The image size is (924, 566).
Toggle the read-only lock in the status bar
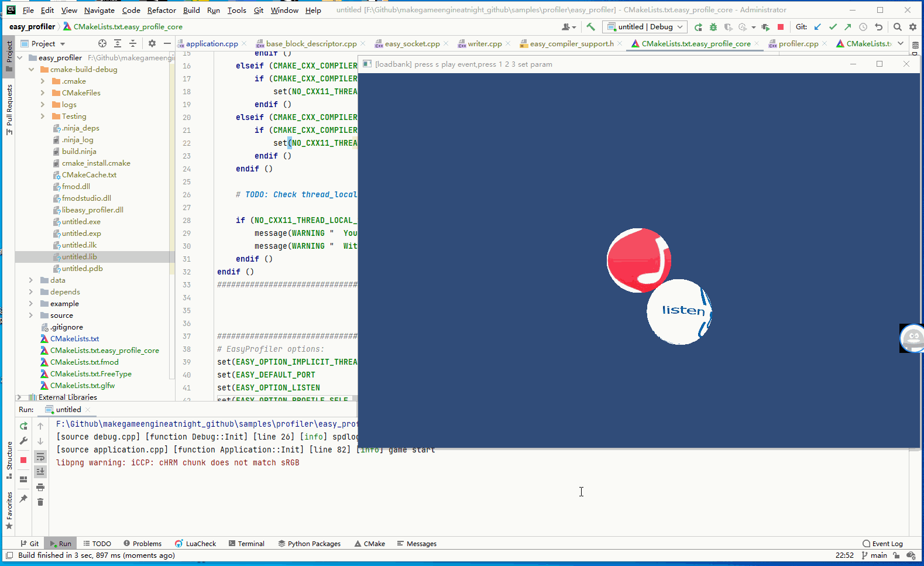[x=896, y=555]
